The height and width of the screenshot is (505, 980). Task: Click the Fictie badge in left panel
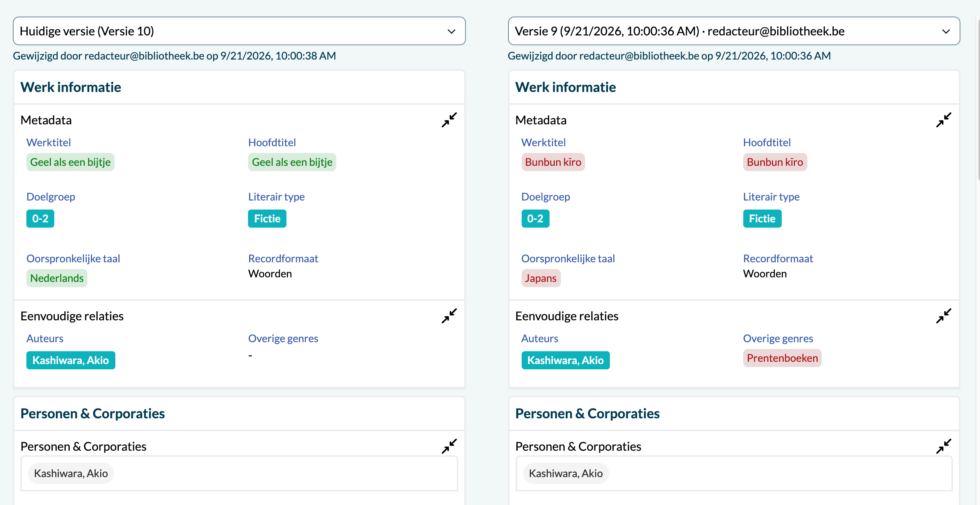[267, 219]
